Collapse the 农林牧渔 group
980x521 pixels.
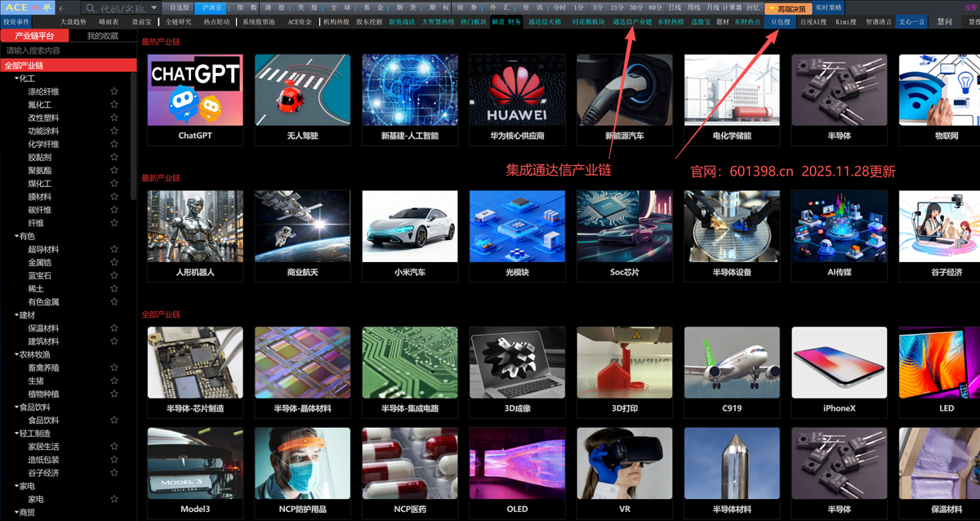pyautogui.click(x=18, y=354)
